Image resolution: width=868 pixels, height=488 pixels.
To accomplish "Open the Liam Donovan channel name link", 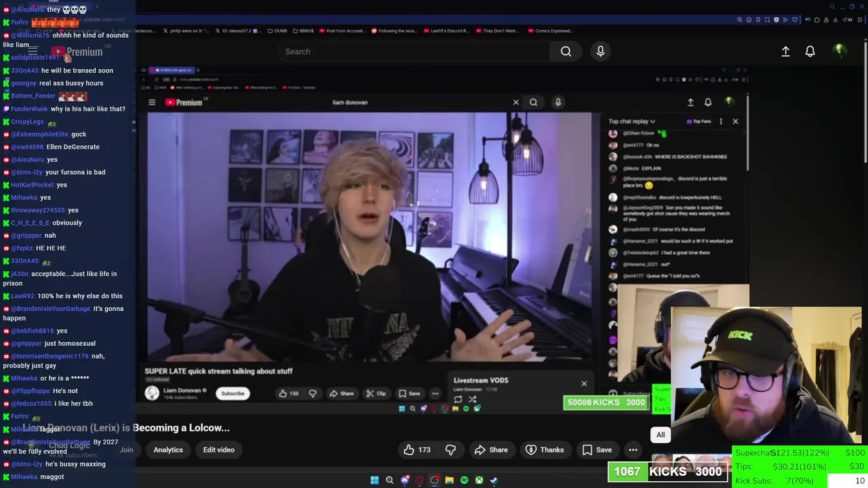I will (x=182, y=390).
